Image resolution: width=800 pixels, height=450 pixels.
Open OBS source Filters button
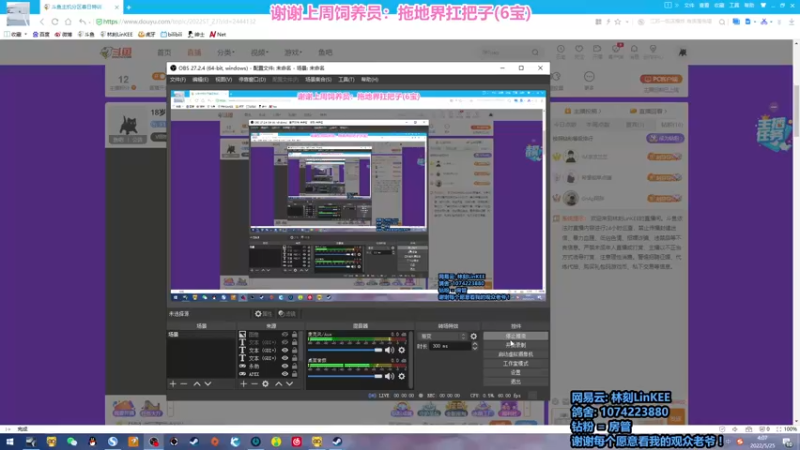click(287, 314)
